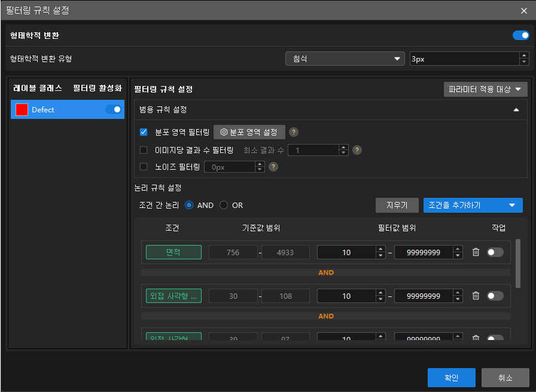Decrease 최소 결과 수 value
This screenshot has width=536, height=392.
tap(343, 152)
